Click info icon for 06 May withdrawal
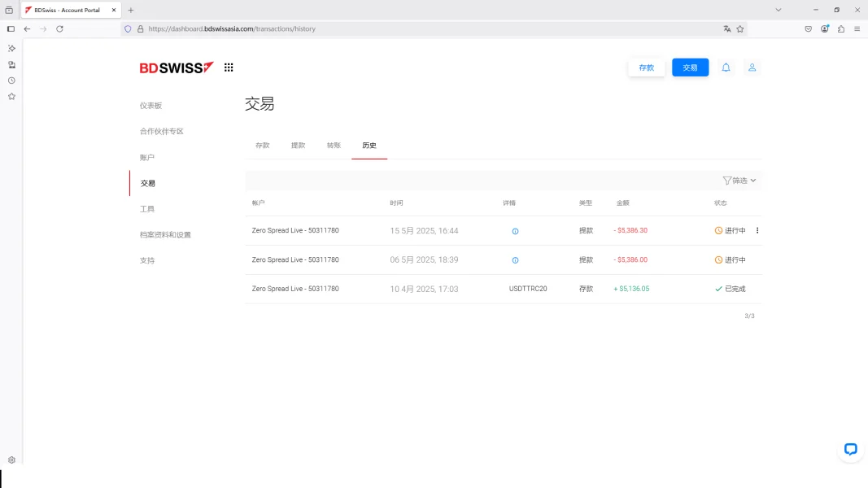 click(515, 260)
